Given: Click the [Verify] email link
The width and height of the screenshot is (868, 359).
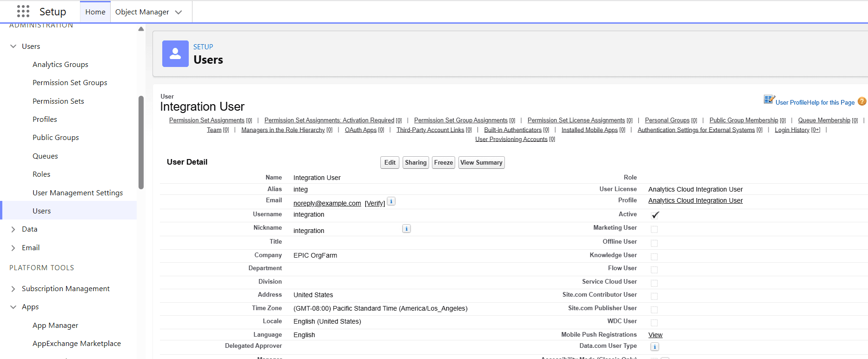Looking at the screenshot, I should coord(375,203).
